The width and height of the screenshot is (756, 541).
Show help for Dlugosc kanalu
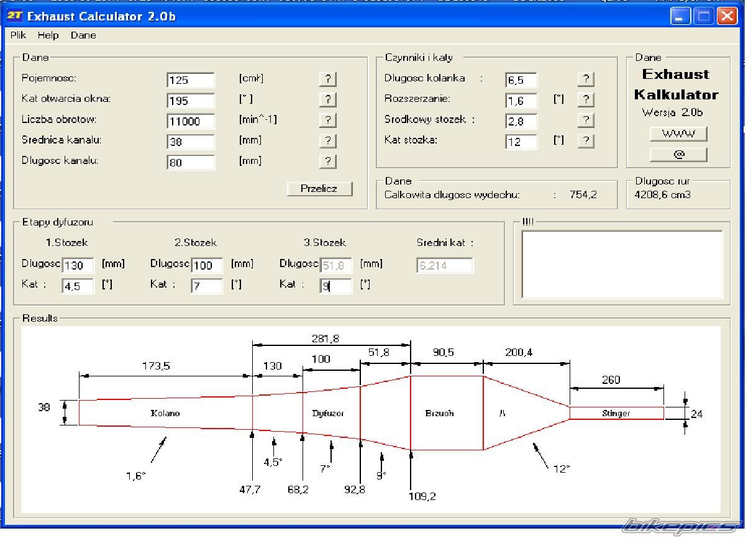point(327,161)
